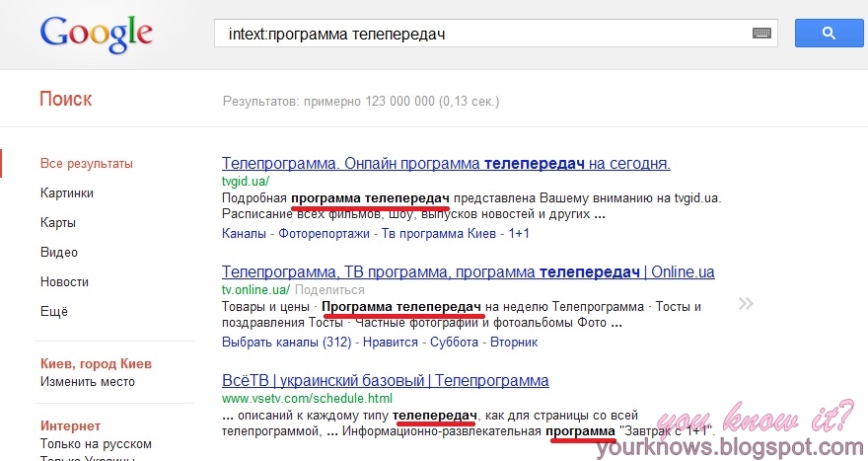868x461 pixels.
Task: Open the on-screen keyboard icon in search box
Action: [761, 34]
